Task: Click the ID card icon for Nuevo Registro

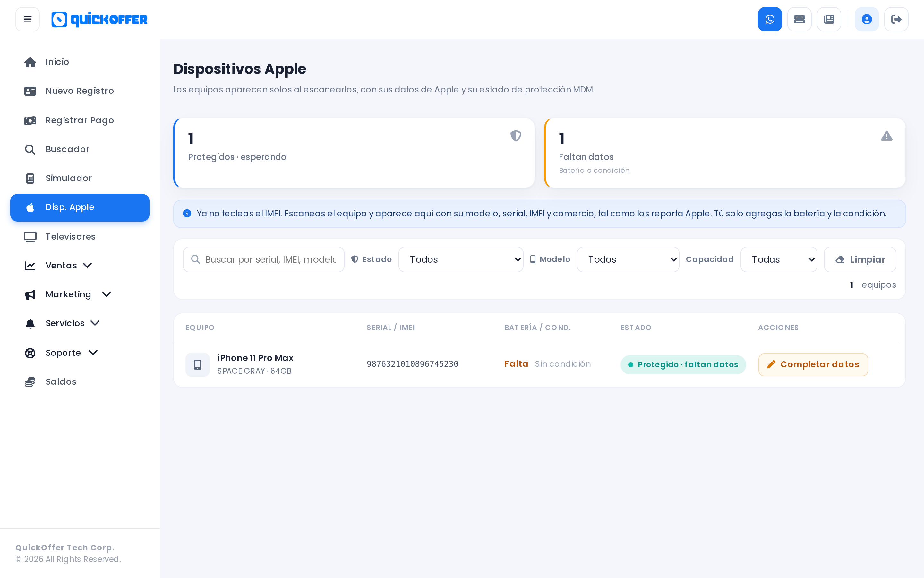Action: (30, 91)
